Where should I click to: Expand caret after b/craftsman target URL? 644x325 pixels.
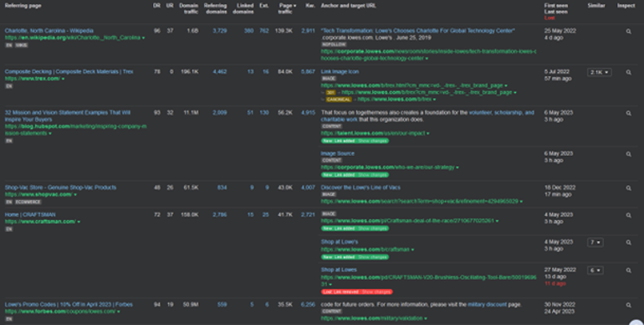pyautogui.click(x=412, y=250)
